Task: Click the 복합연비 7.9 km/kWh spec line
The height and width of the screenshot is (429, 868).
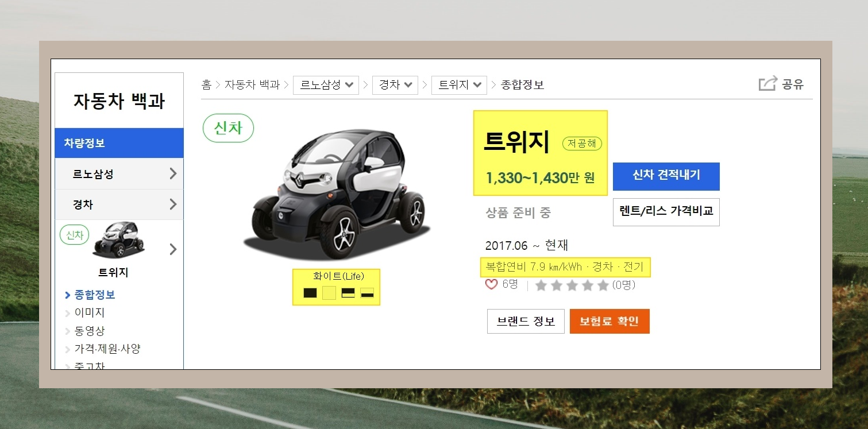Action: click(x=565, y=267)
